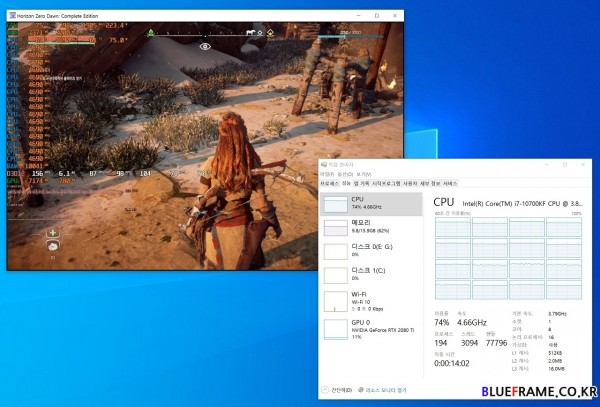The width and height of the screenshot is (600, 407).
Task: Click the 3.79GHz base speed value
Action: 557,314
